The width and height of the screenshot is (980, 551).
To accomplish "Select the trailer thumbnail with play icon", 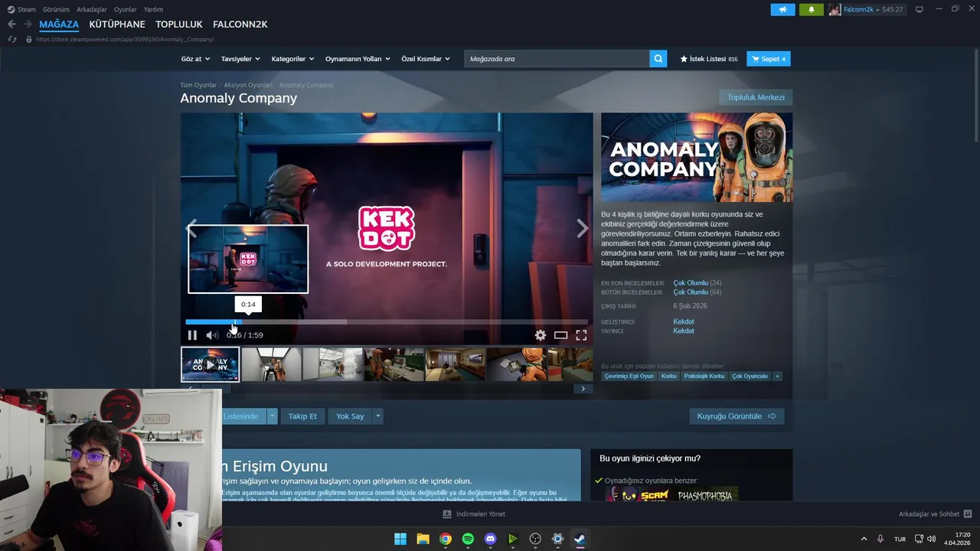I will tap(210, 364).
